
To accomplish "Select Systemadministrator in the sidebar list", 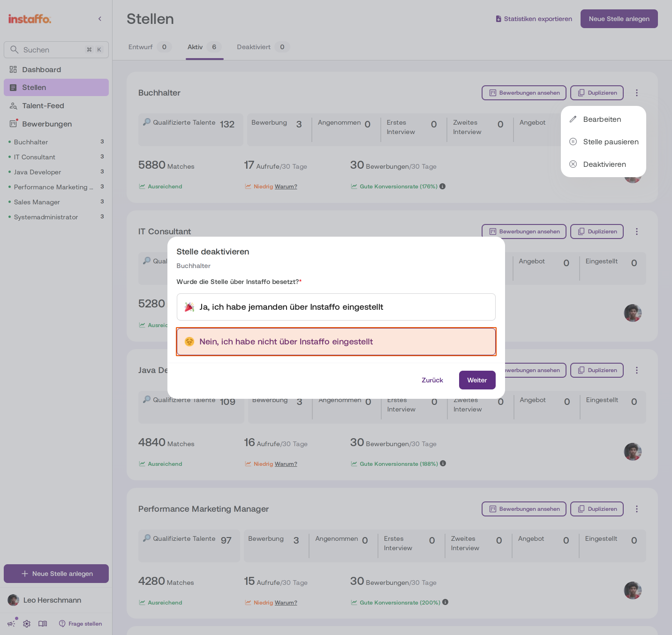I will pyautogui.click(x=56, y=217).
